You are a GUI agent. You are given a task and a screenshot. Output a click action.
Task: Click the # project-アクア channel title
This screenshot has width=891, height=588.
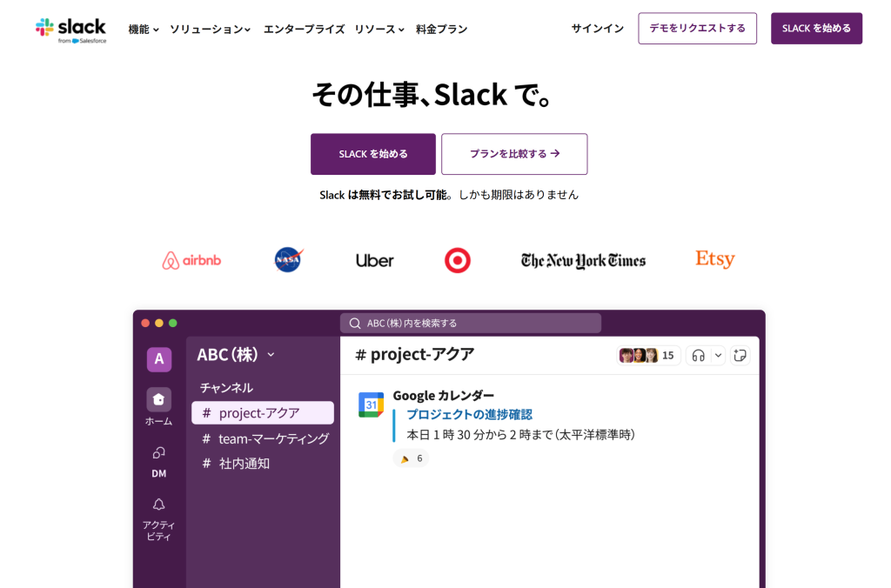pos(414,355)
